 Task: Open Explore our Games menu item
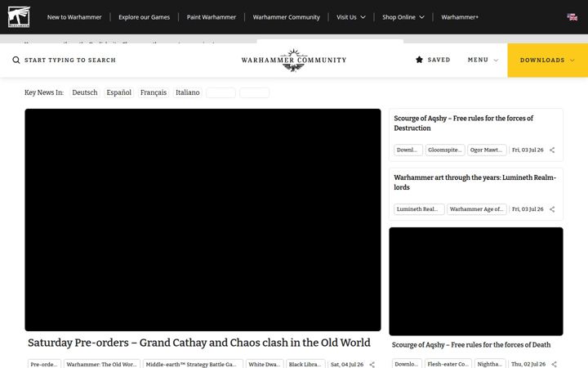point(144,17)
